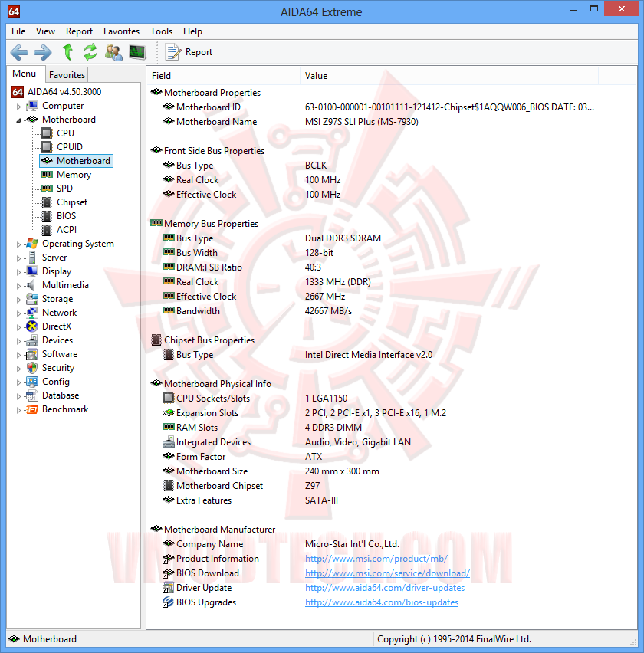Select the Memory icon in the tree
Viewport: 644px width, 653px height.
click(x=47, y=175)
